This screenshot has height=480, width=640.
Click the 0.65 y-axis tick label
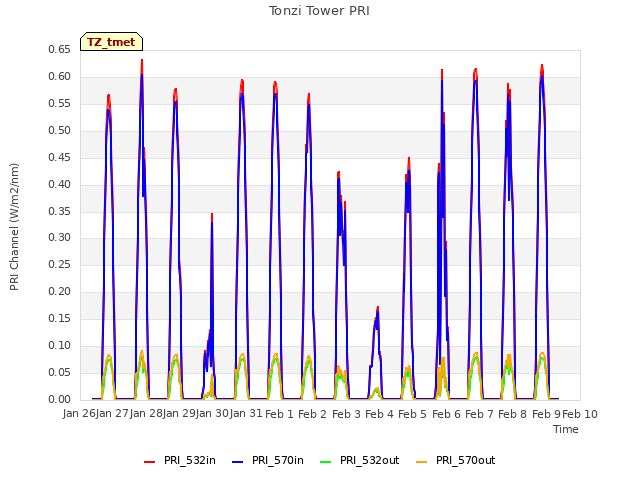(59, 49)
